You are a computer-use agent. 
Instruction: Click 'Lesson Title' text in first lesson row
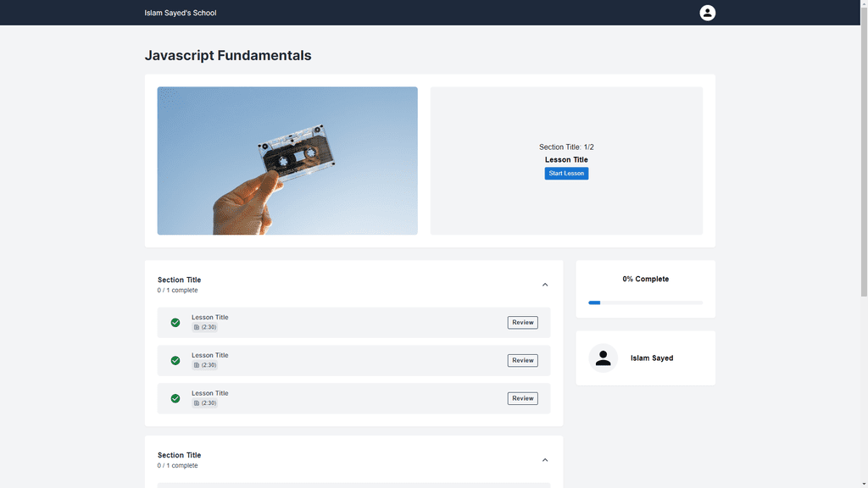210,318
